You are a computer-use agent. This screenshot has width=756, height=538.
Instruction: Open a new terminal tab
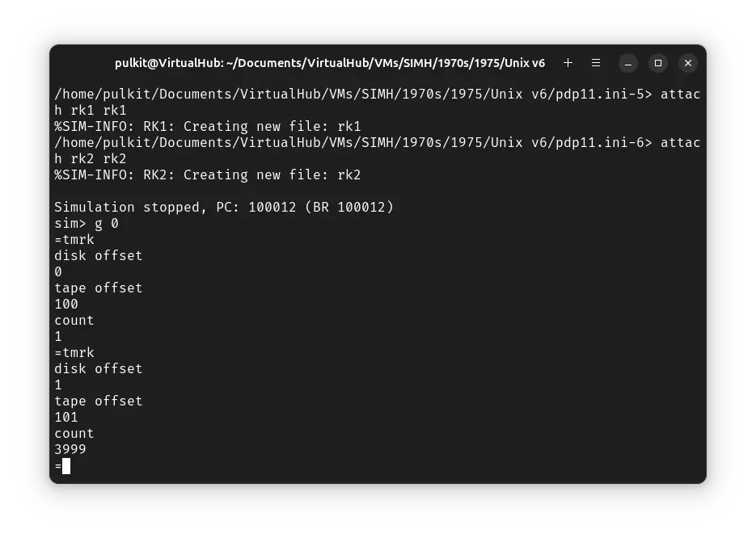568,63
